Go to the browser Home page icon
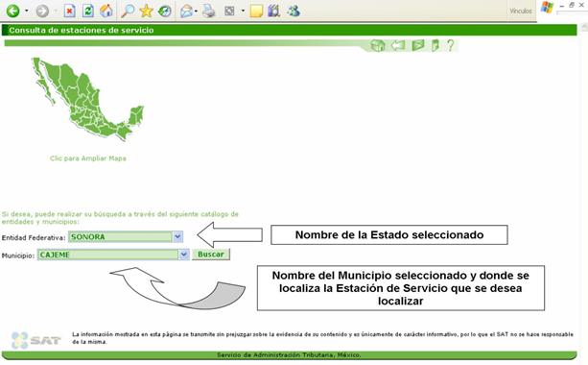Viewport: 588px width, 365px height. (106, 11)
